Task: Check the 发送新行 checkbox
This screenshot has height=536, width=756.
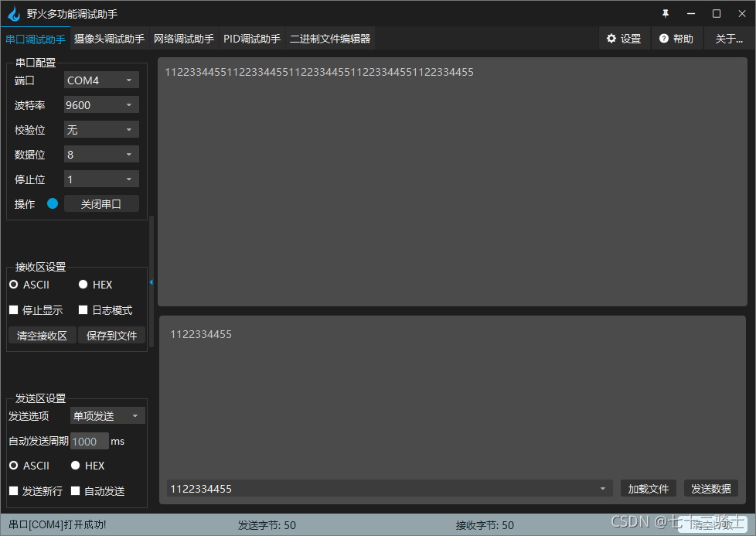Action: pyautogui.click(x=36, y=491)
